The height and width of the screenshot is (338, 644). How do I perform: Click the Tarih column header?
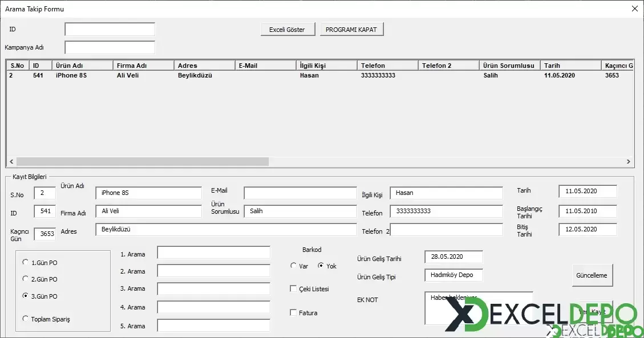click(x=570, y=66)
